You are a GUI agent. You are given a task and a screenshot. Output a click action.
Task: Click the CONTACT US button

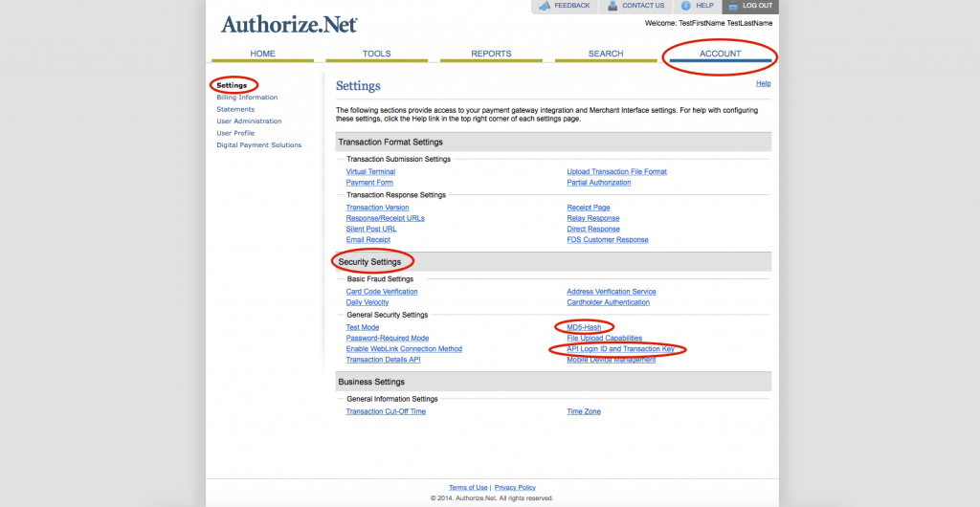(x=635, y=7)
